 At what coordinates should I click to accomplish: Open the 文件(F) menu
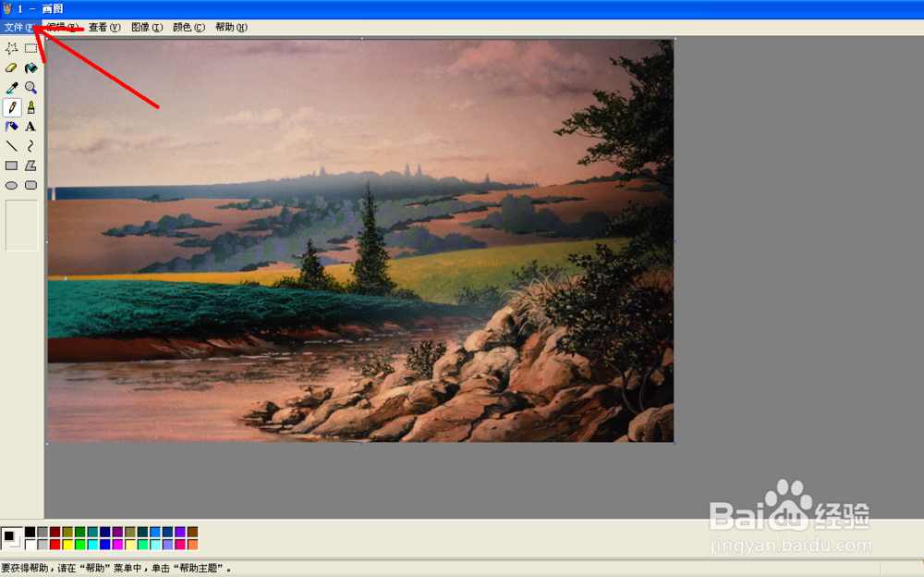[19, 27]
